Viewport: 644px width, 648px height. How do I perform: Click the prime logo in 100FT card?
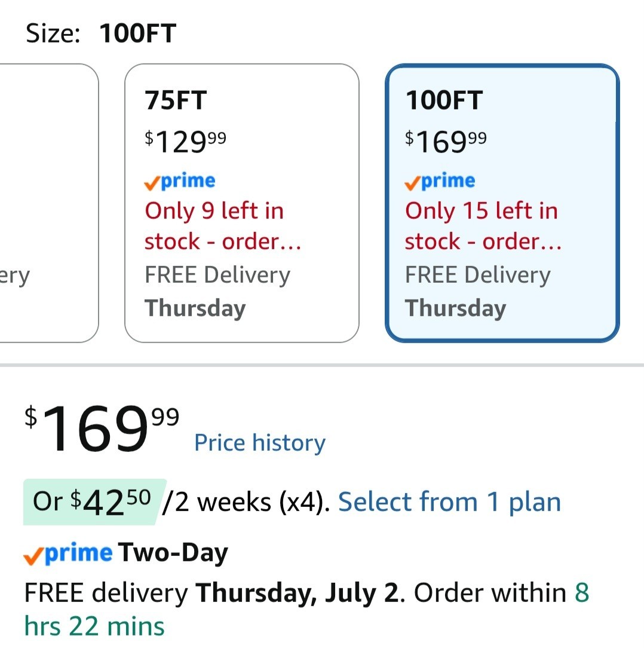(x=440, y=181)
